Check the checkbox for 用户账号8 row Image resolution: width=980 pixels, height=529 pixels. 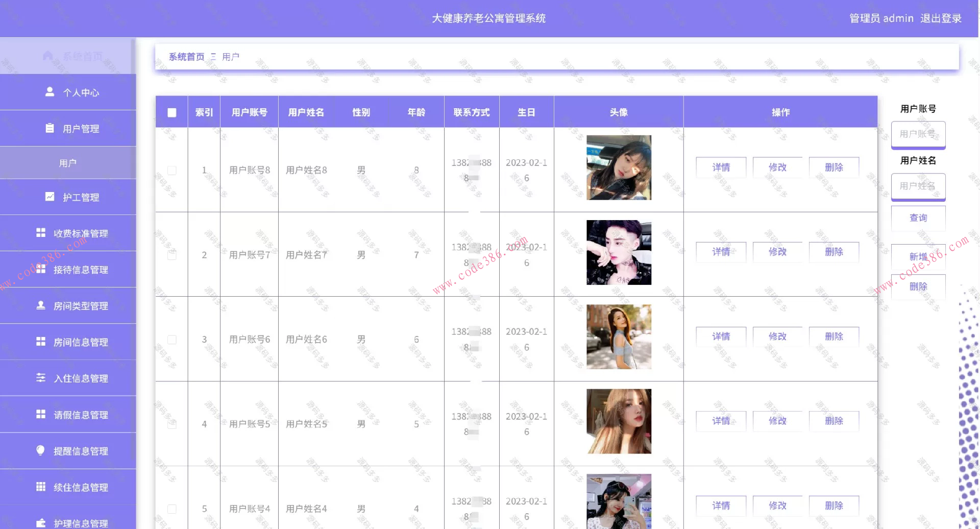tap(171, 169)
